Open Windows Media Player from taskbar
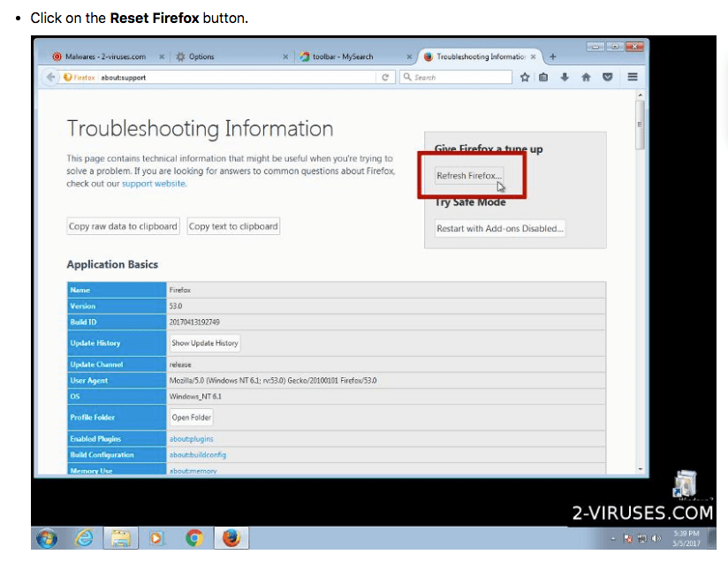The height and width of the screenshot is (562, 728). [156, 538]
